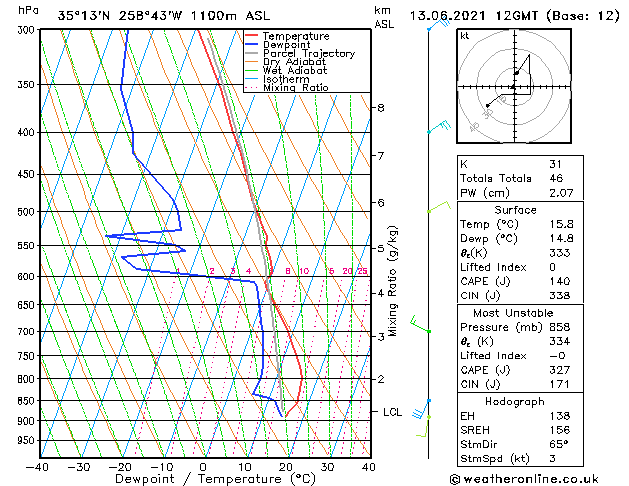Click the green wind barb at 700 hPa
Viewport: 629px width, 486px height.
pyautogui.click(x=420, y=324)
